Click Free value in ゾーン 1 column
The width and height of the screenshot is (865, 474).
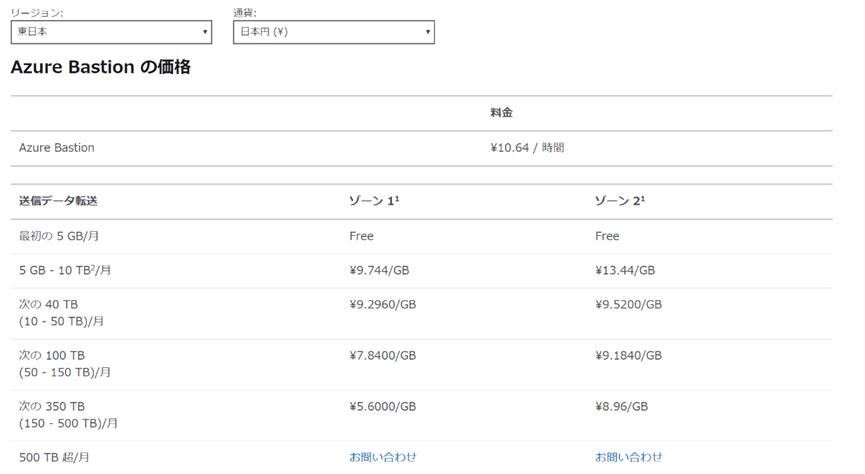[x=361, y=236]
